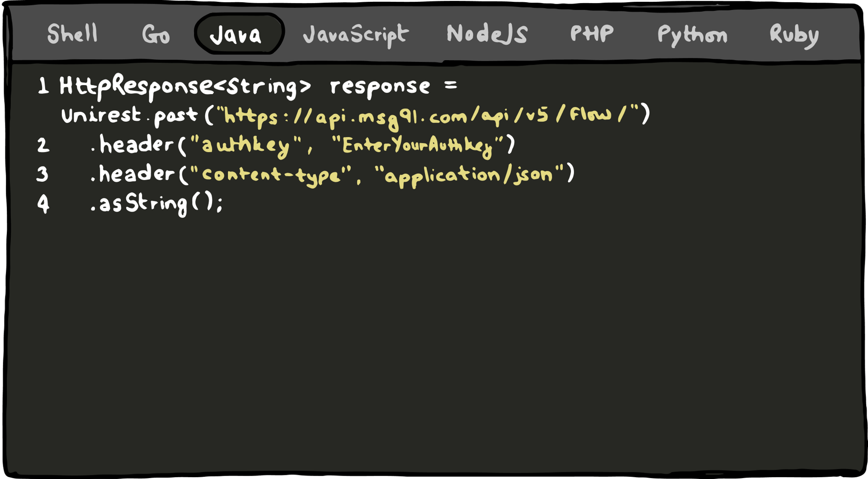Switch to the Shell tab
Screen dimensions: 868x479
pos(72,34)
